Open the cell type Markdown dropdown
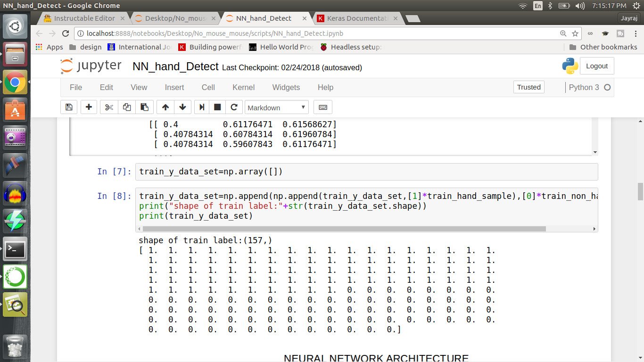Viewport: 644px width, 362px height. coord(277,107)
